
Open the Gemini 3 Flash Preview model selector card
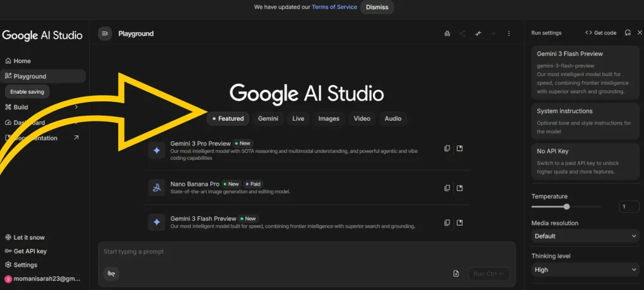[x=586, y=72]
